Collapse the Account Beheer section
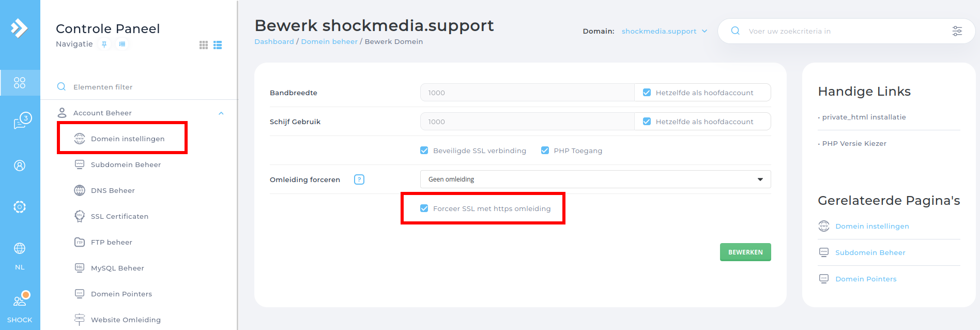Screen dimensions: 980x330 point(221,113)
